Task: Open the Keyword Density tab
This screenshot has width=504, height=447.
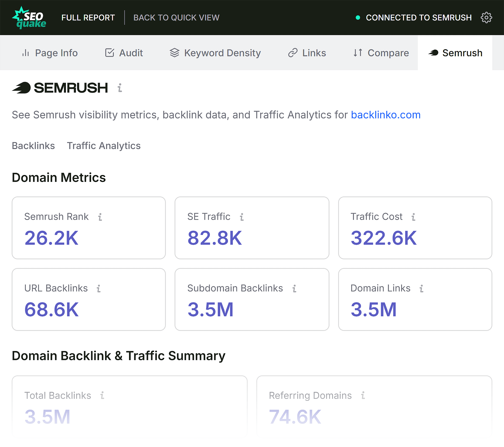Action: pyautogui.click(x=215, y=53)
